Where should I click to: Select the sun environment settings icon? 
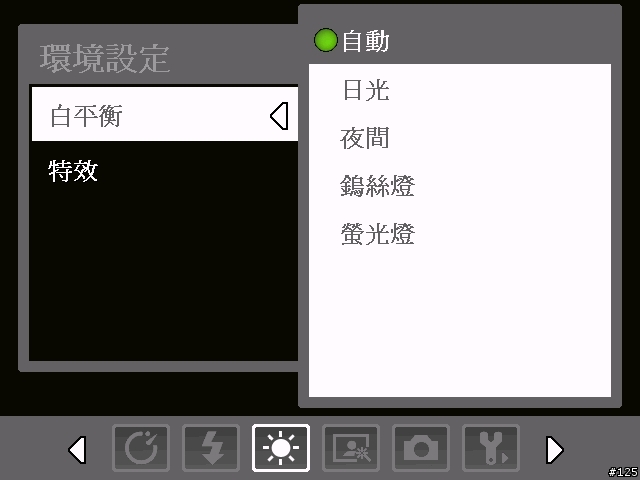click(x=281, y=448)
